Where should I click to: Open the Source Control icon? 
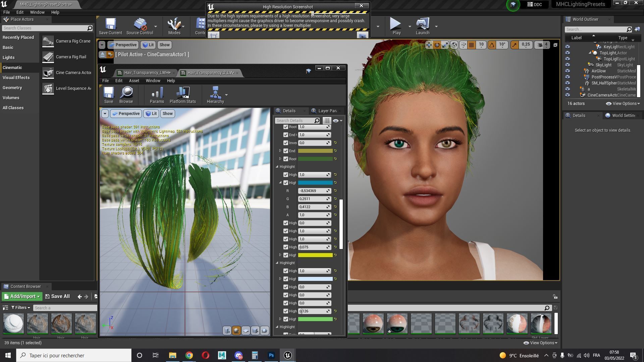(x=140, y=26)
